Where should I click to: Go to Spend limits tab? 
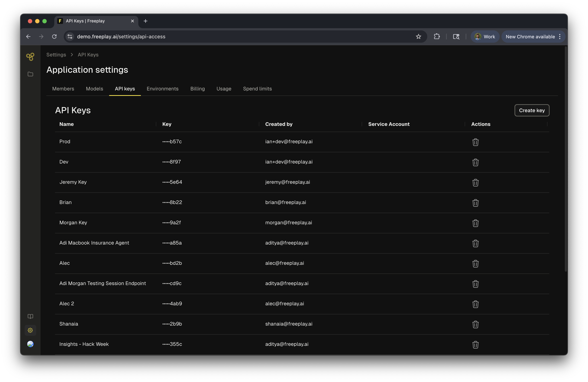(257, 89)
